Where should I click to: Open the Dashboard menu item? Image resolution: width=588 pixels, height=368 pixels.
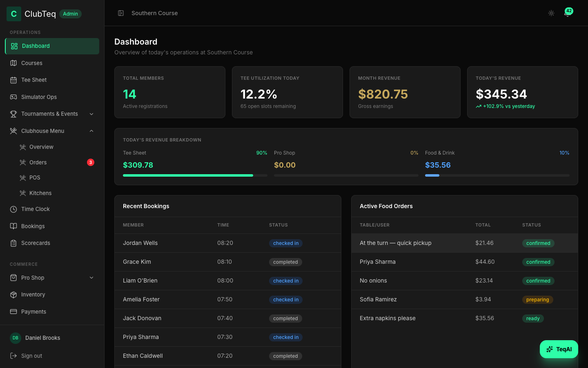52,46
